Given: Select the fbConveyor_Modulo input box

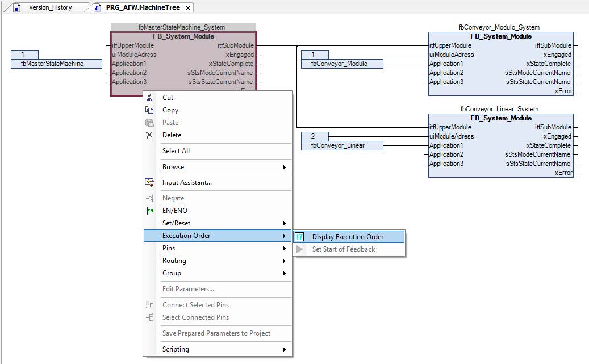Looking at the screenshot, I should pyautogui.click(x=342, y=64).
